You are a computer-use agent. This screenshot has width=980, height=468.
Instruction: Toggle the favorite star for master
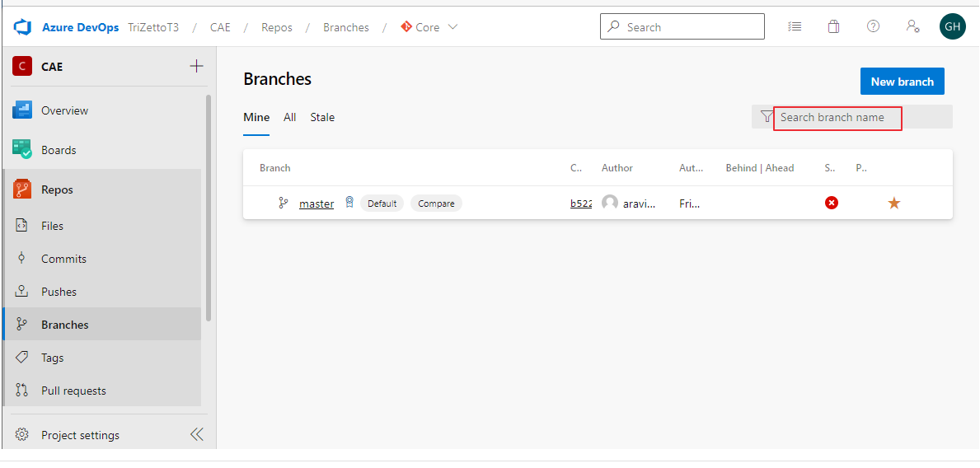tap(894, 203)
